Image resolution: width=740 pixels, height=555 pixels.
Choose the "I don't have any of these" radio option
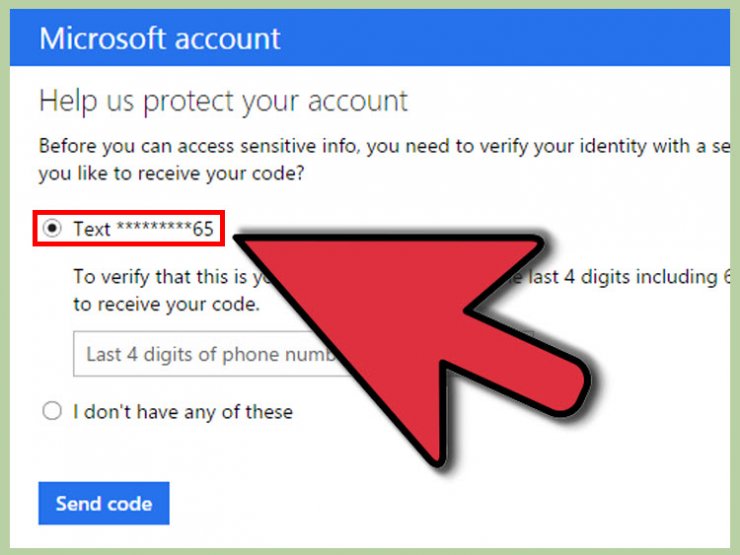[x=52, y=411]
